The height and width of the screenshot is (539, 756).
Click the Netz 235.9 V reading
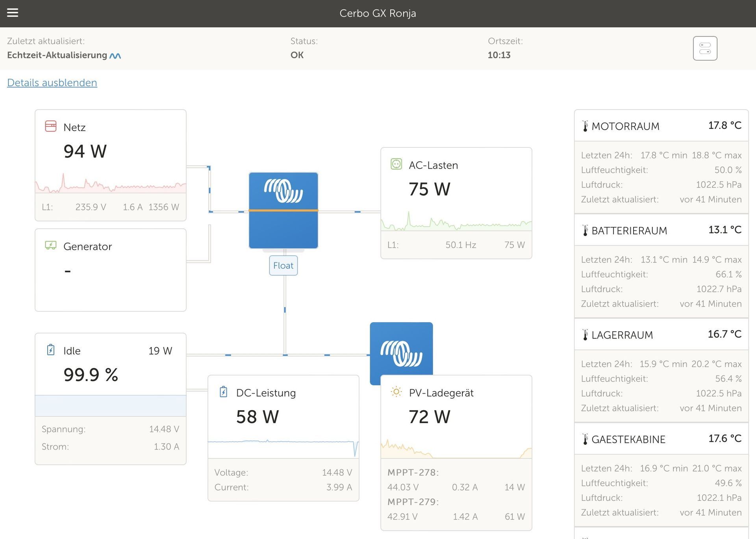91,207
